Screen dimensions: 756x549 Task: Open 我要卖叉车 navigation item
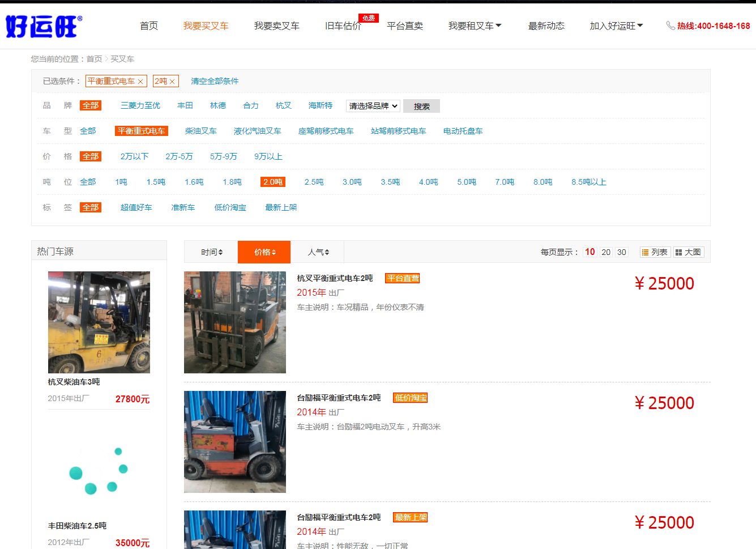point(276,26)
